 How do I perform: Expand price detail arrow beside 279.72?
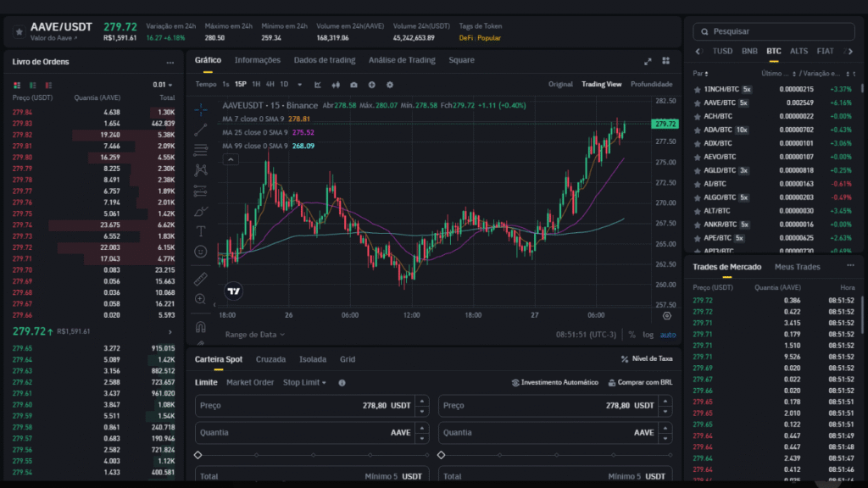tap(170, 332)
